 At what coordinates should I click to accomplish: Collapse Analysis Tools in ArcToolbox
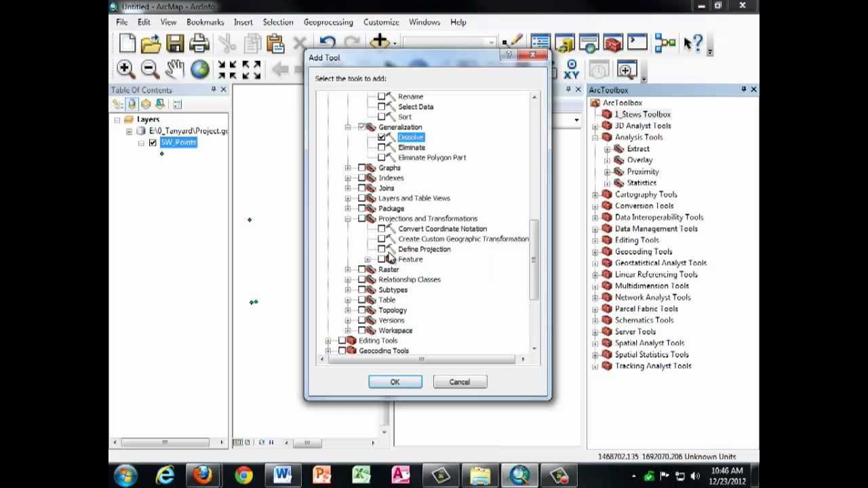[595, 138]
